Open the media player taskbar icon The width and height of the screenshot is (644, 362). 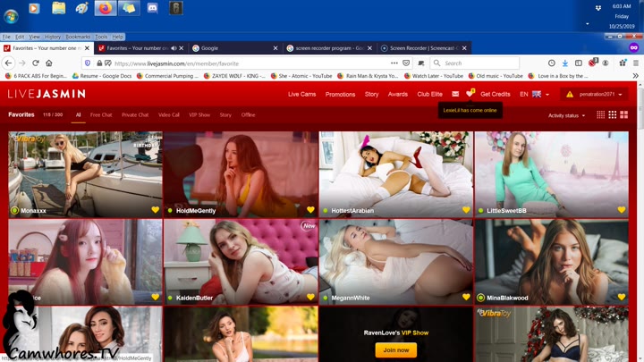[35, 8]
